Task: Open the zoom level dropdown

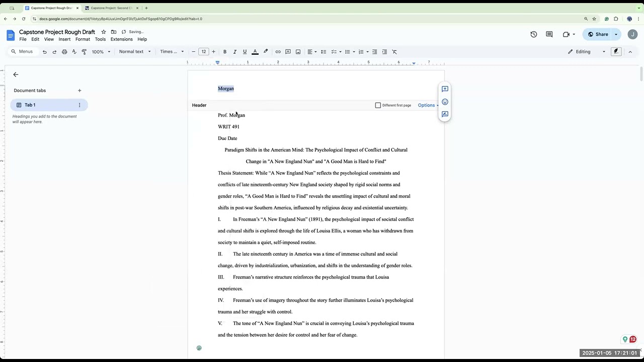Action: pos(101,52)
